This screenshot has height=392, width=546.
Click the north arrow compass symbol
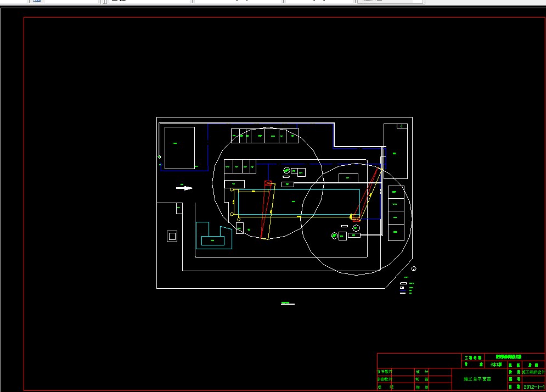[414, 268]
